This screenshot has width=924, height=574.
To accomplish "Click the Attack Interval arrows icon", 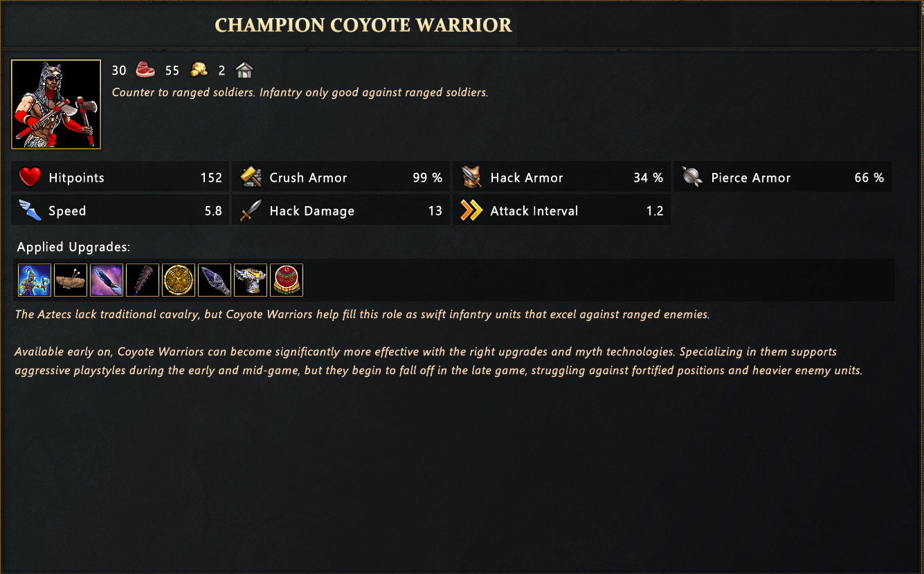I will pyautogui.click(x=471, y=211).
